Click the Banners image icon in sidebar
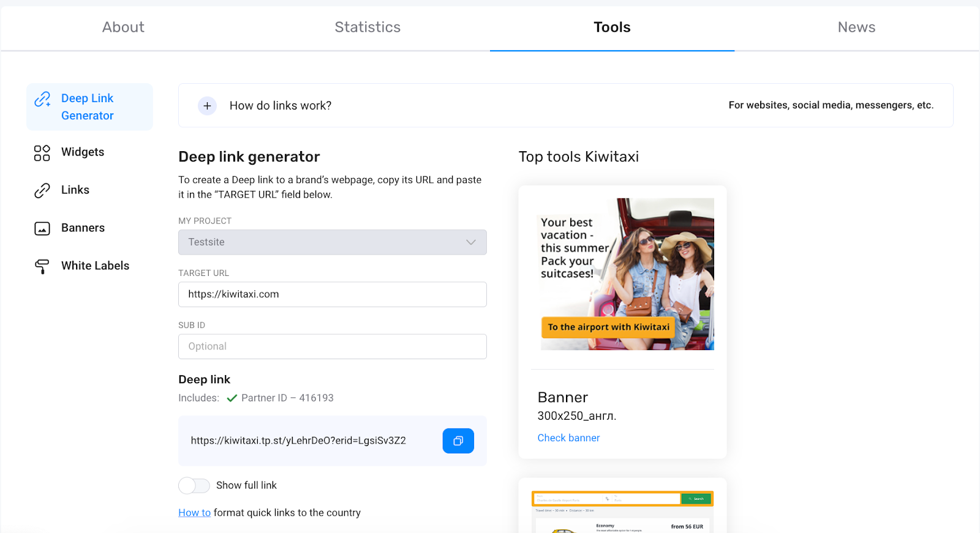 pyautogui.click(x=42, y=229)
